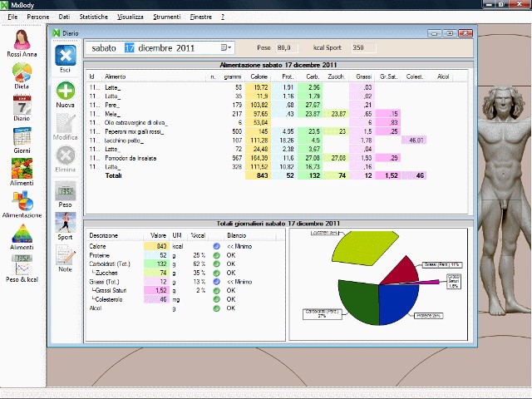
Task: Open the Visualizza menu
Action: click(131, 17)
